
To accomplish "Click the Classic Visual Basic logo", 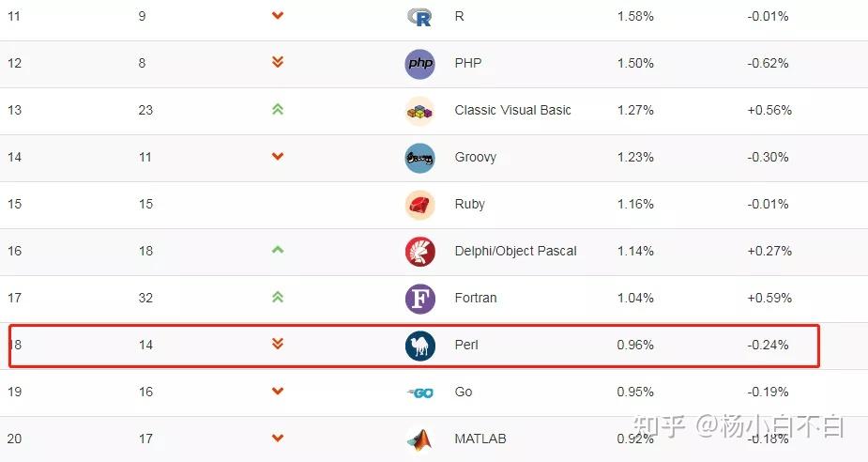I will [x=419, y=111].
